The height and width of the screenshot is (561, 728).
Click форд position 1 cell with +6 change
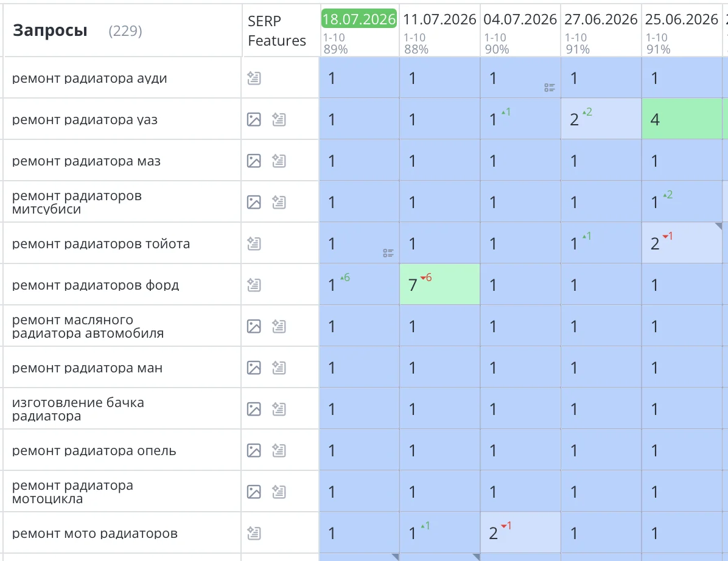(359, 284)
